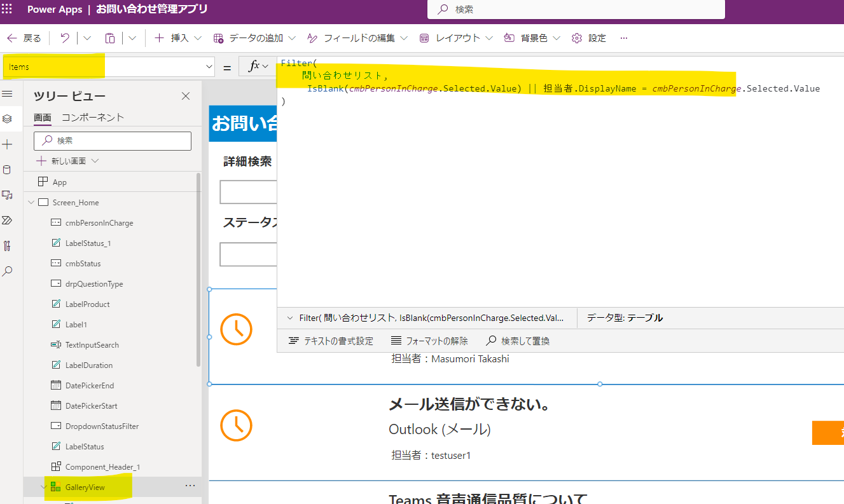Open GalleryView more options ellipsis
Viewport: 844px width, 504px height.
tap(190, 486)
